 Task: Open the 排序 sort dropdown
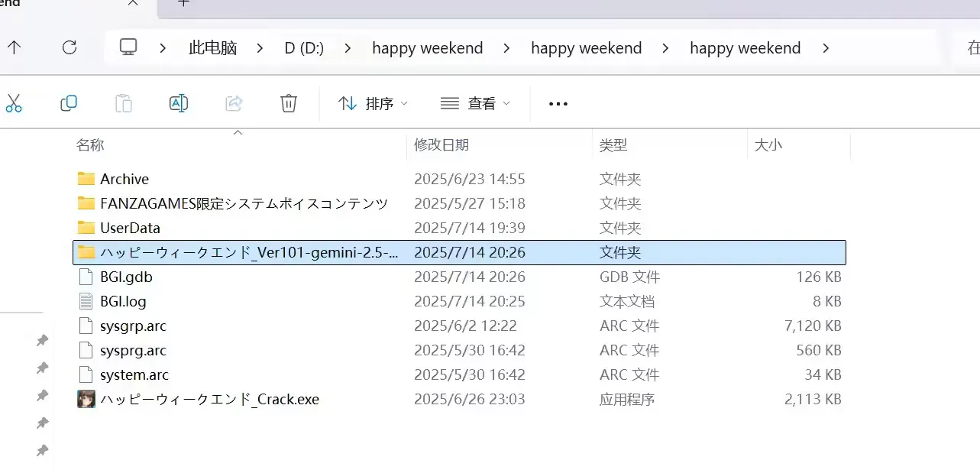(374, 103)
